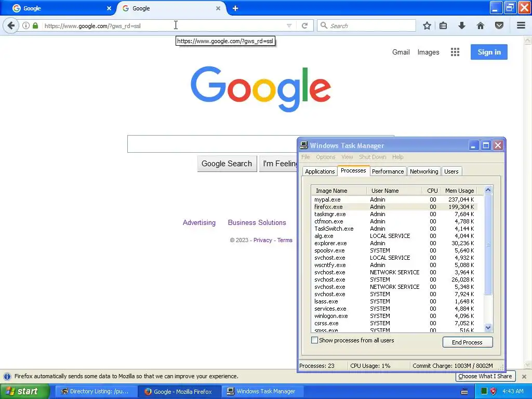This screenshot has height=399, width=532.
Task: Click the Firefox toolbar Search field
Action: click(366, 25)
